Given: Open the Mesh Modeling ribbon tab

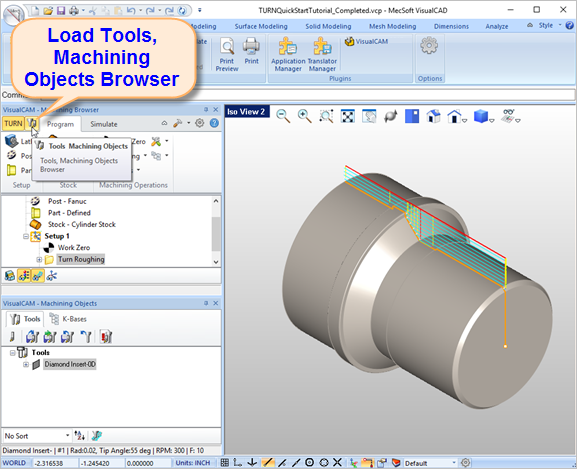Looking at the screenshot, I should [393, 26].
